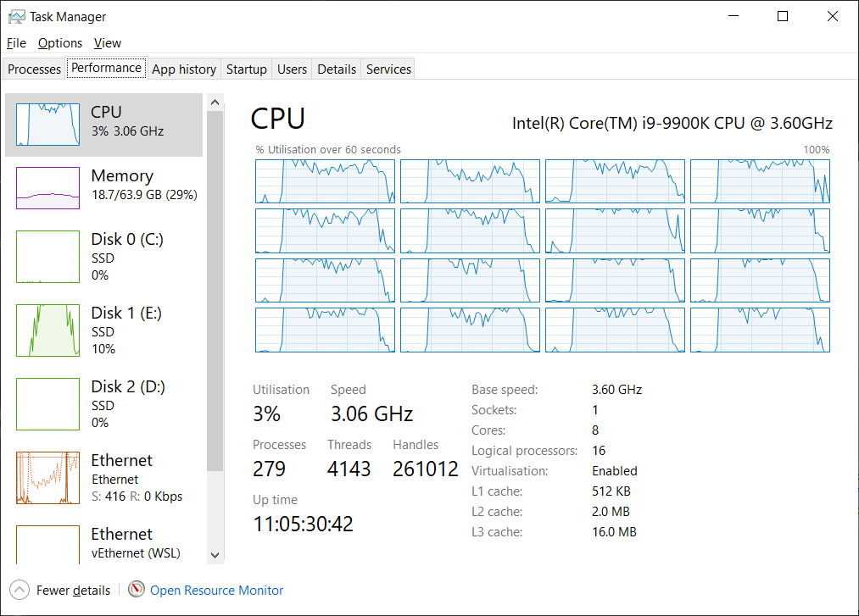Click the S: 416 R: 0 Kbps text
The image size is (859, 616).
click(x=137, y=496)
